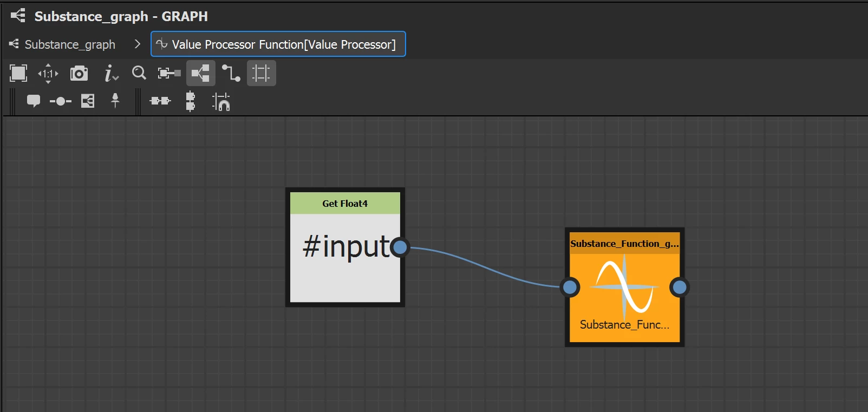
Task: Click the #input text on Get Float4 node
Action: [x=347, y=247]
